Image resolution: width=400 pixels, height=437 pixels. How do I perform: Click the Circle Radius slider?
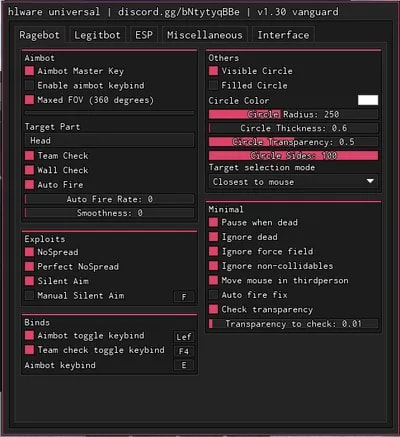293,114
